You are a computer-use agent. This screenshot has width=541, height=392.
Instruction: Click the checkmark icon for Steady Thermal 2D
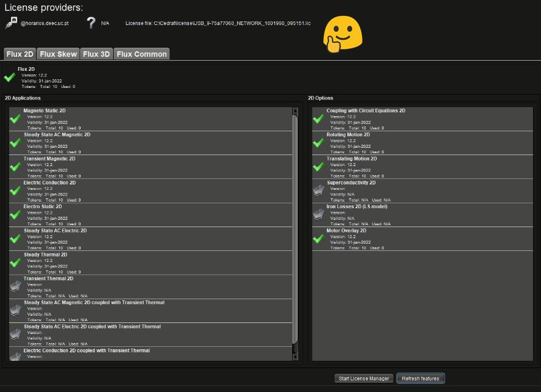point(15,263)
